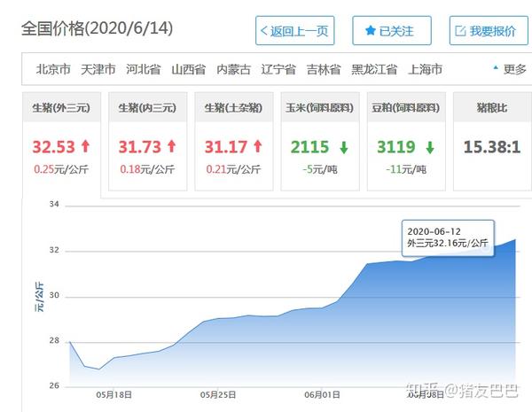Image resolution: width=532 pixels, height=412 pixels.
Task: Click the 0.21元/公斤 change text
Action: pos(233,169)
